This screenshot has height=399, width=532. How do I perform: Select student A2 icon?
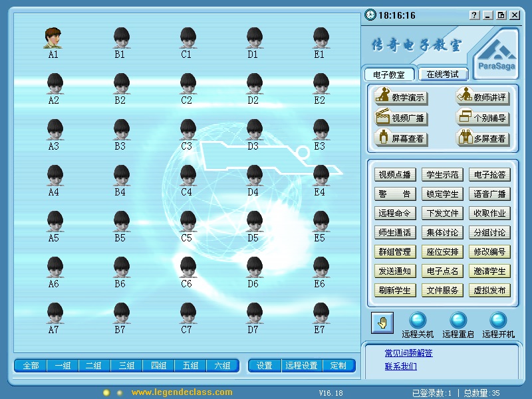pyautogui.click(x=55, y=84)
